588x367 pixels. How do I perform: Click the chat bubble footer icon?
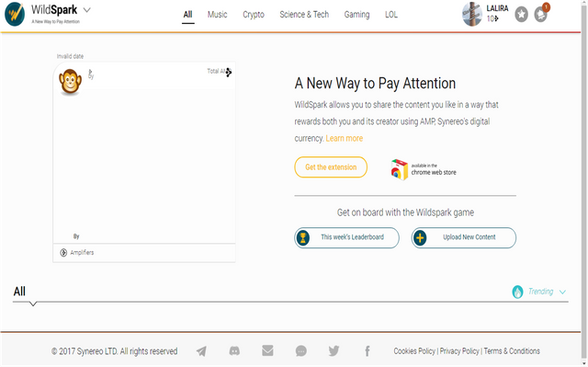coord(300,351)
